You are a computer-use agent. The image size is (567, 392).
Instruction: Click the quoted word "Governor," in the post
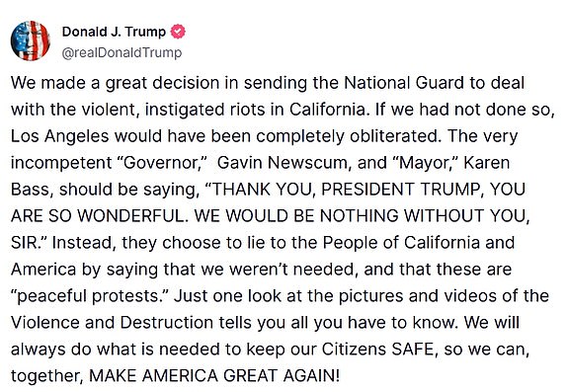[x=162, y=163]
